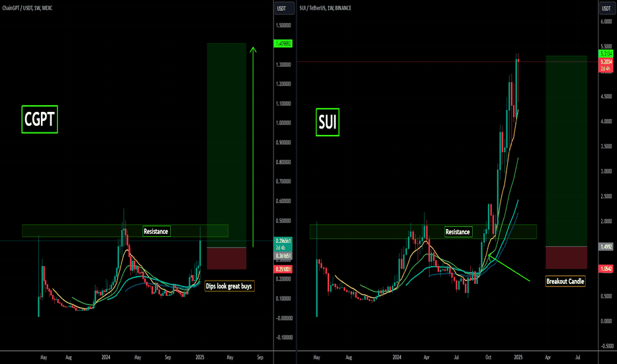
Task: Click 1.000000 on the ChainGPT price axis
Action: 283,123
